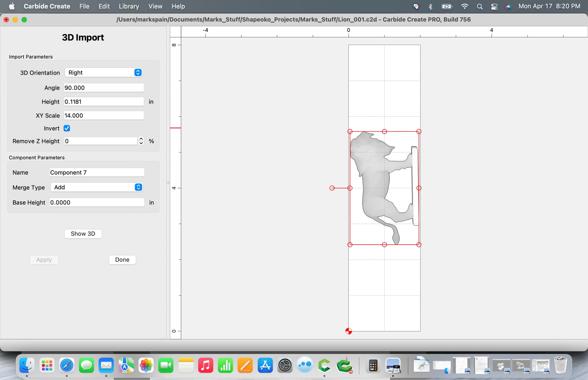Click the Bluetooth icon in menu bar
This screenshot has width=588, height=380.
coord(430,6)
